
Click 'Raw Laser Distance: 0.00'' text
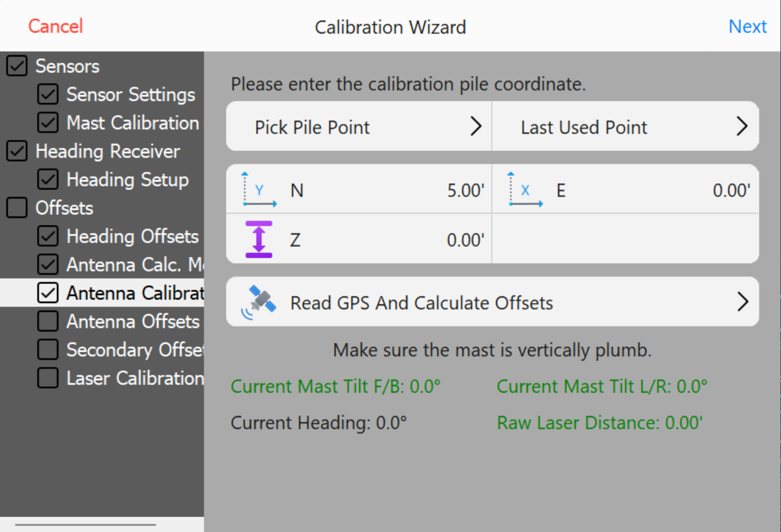pos(599,423)
